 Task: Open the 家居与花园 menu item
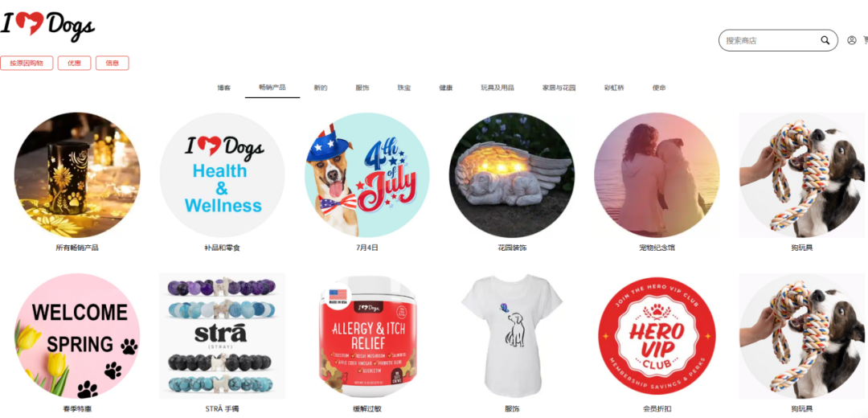(x=559, y=88)
